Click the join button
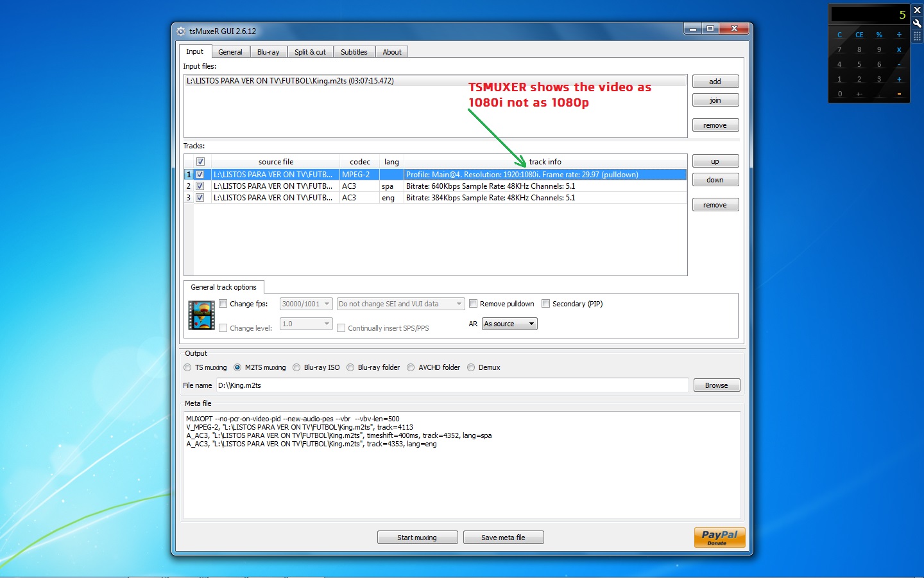Image resolution: width=924 pixels, height=578 pixels. 715,100
